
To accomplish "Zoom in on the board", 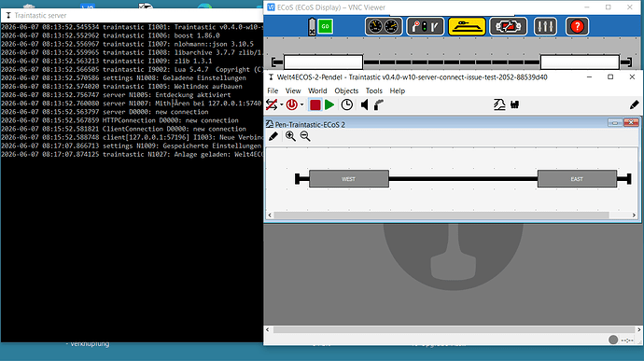I will pyautogui.click(x=290, y=136).
